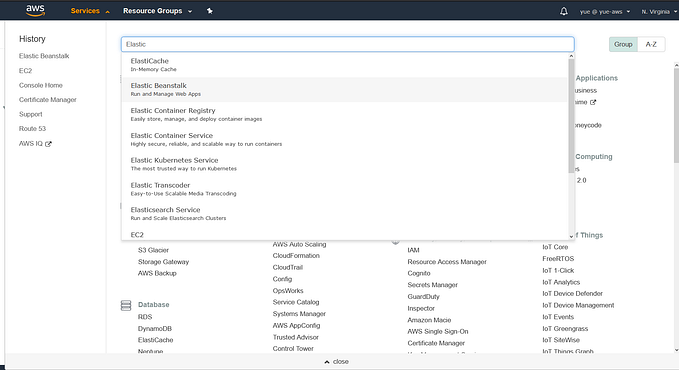
Task: Open IoT SiteWise service
Action: pos(561,340)
